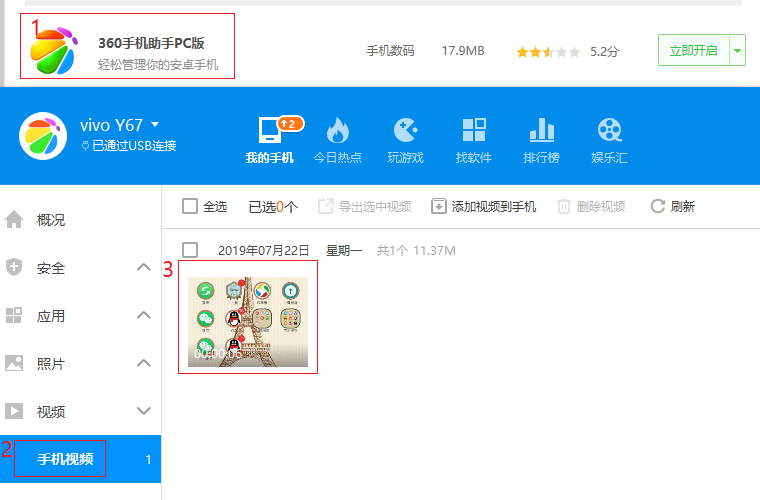Image resolution: width=760 pixels, height=500 pixels.
Task: Open the 玩游戏 tab
Action: (x=406, y=140)
